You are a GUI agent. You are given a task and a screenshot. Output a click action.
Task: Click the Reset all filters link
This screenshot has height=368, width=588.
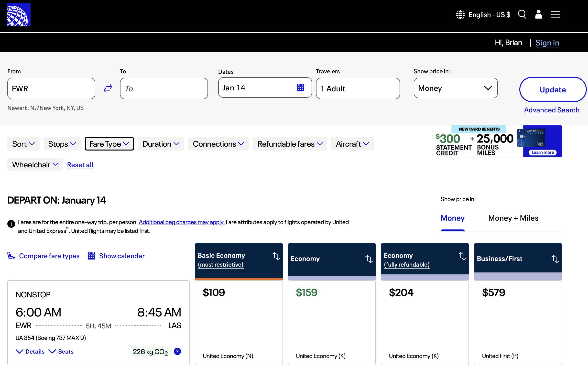click(80, 165)
